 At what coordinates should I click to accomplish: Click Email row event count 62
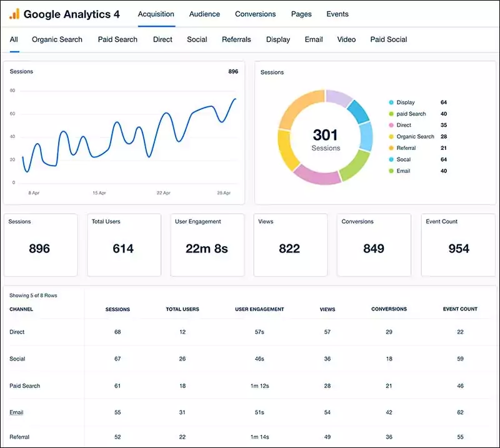pyautogui.click(x=460, y=412)
